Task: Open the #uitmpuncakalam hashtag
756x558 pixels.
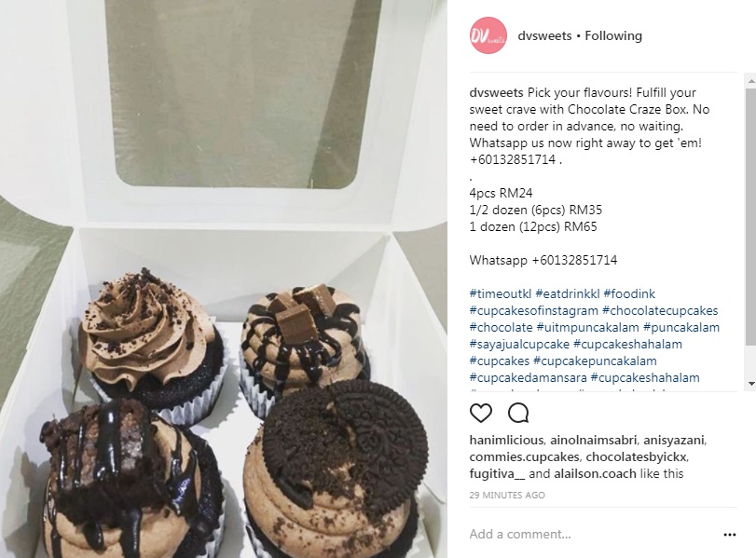Action: point(587,327)
